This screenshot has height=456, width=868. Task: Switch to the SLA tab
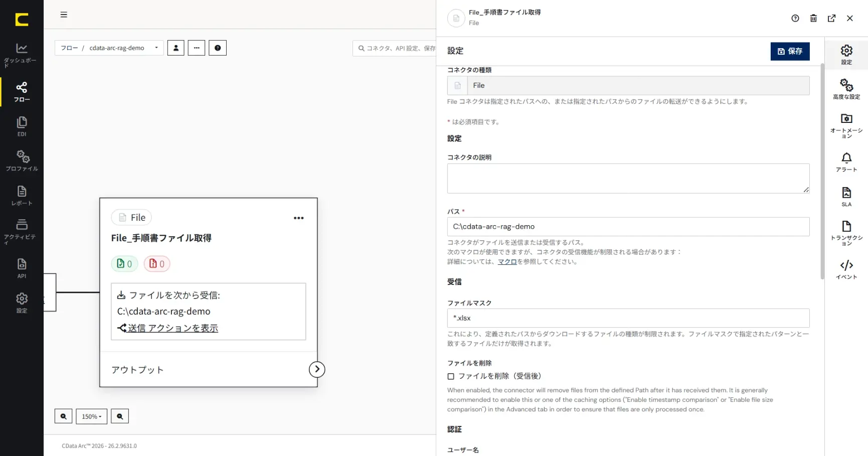(x=846, y=197)
